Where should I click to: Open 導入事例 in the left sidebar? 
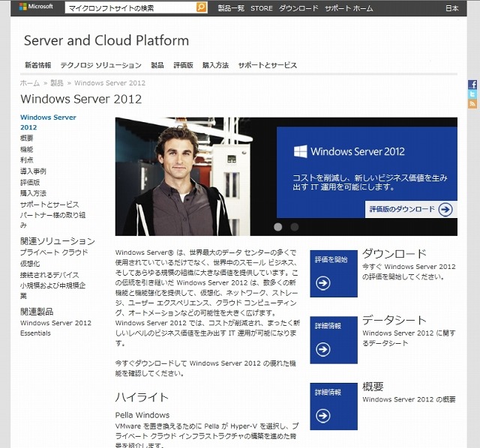pyautogui.click(x=32, y=171)
